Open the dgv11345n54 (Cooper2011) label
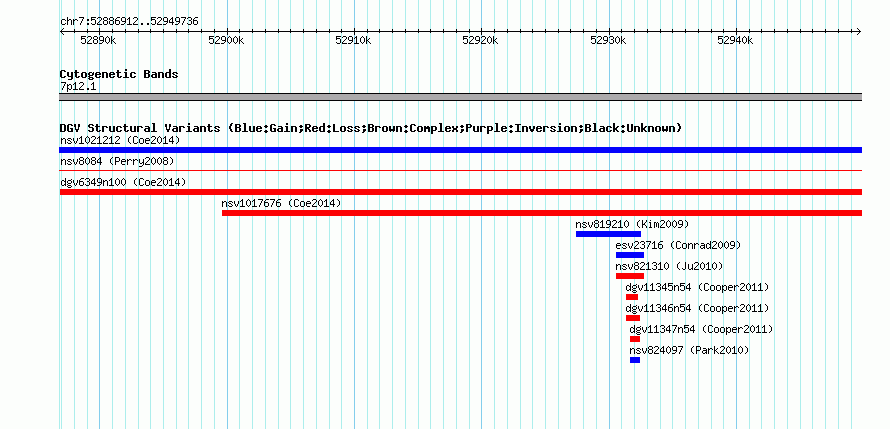 [x=698, y=287]
